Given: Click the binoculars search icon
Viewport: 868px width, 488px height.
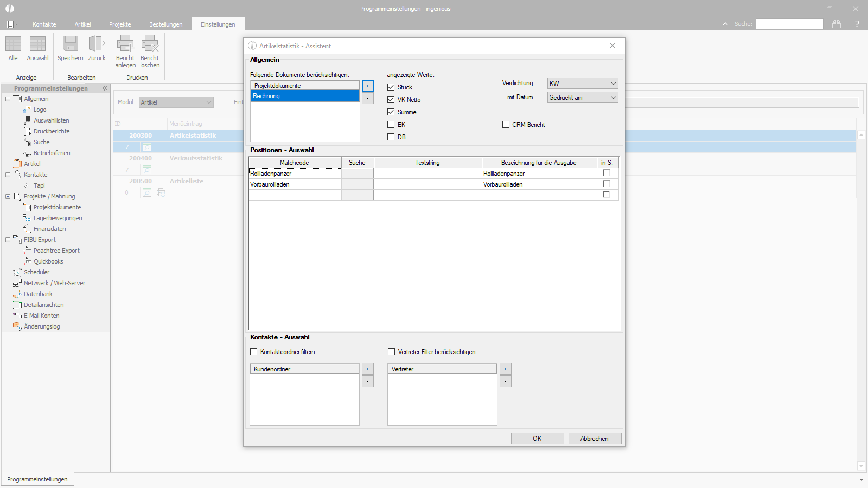Looking at the screenshot, I should [x=837, y=24].
